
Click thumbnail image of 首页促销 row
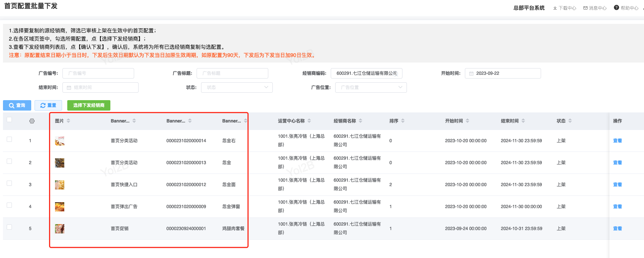pyautogui.click(x=59, y=229)
